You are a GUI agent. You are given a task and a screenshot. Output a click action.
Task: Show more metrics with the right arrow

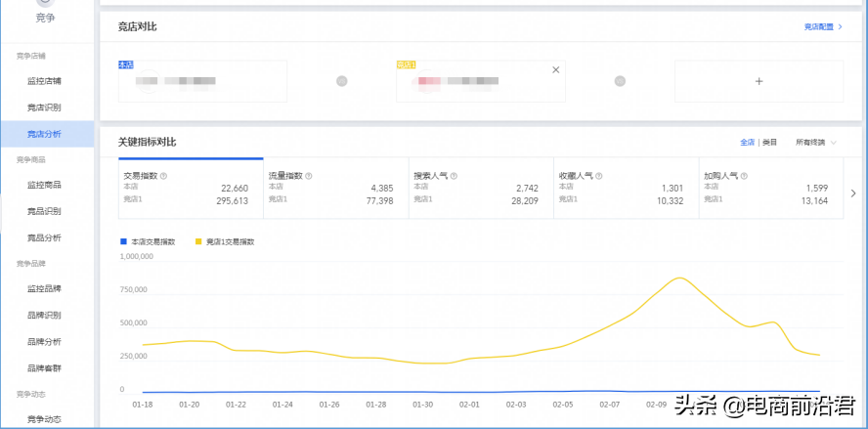[x=853, y=193]
